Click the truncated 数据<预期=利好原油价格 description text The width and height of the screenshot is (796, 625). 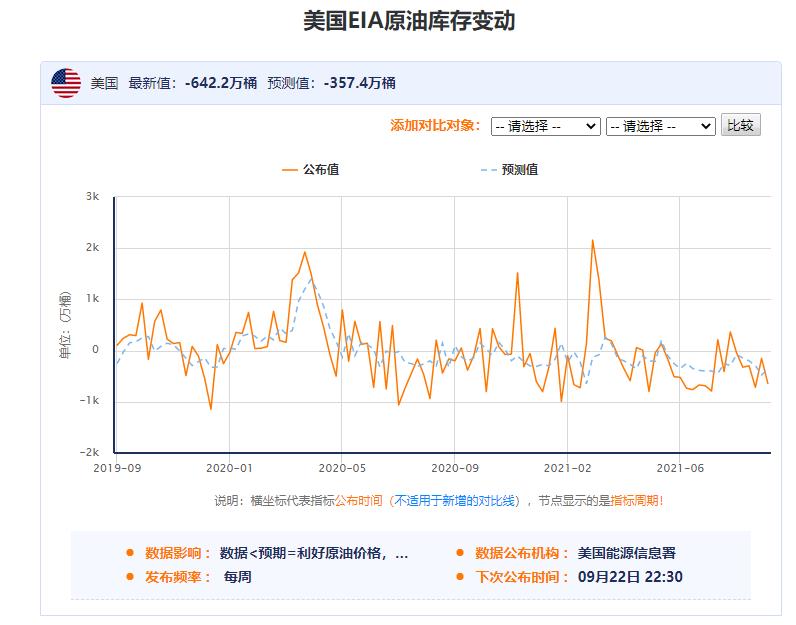314,553
